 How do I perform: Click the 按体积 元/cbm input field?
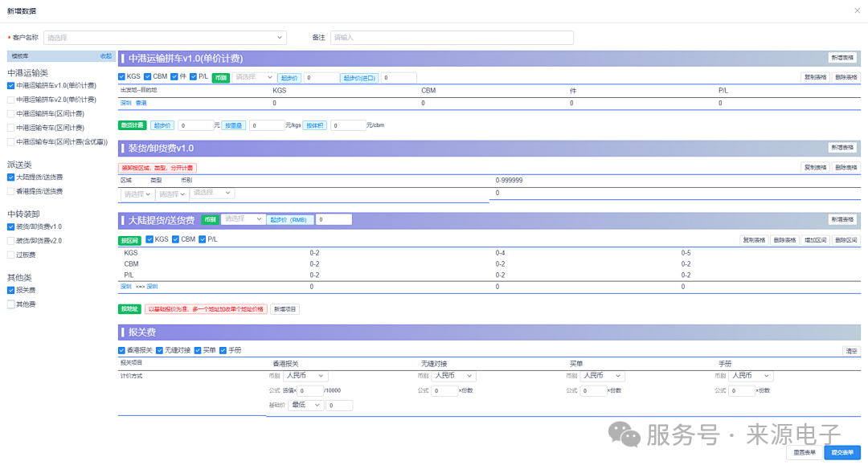tap(348, 125)
